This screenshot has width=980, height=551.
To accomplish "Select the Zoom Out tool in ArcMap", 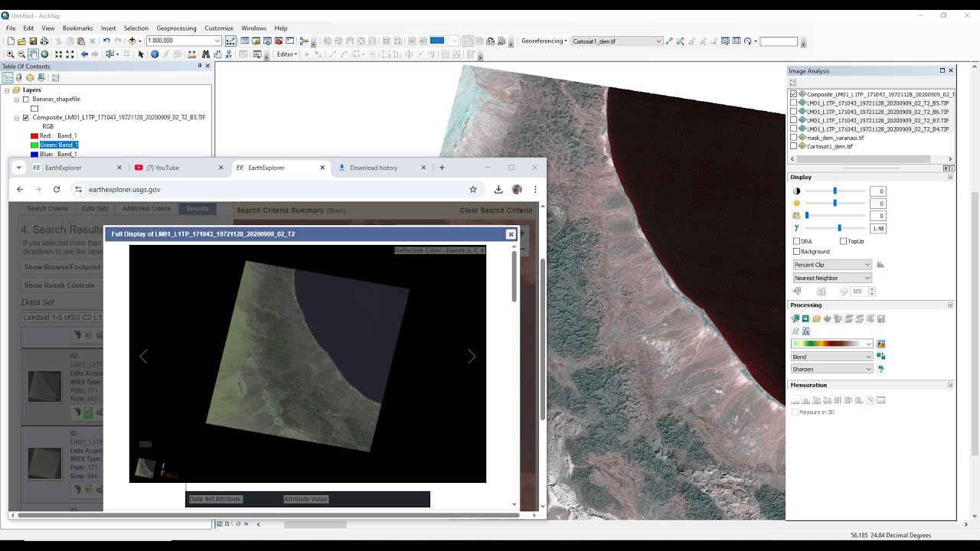I will (21, 54).
